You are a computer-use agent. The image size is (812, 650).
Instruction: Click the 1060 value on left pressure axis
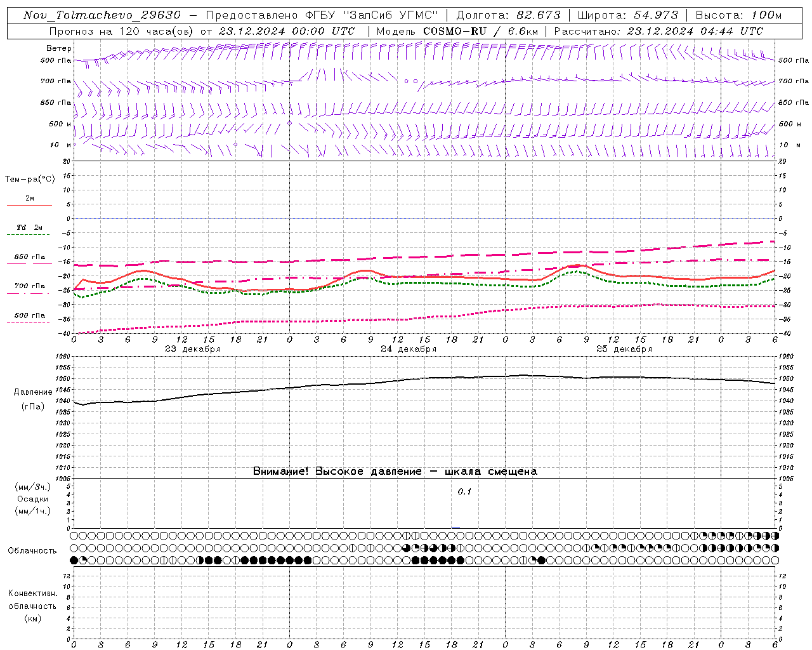point(64,357)
